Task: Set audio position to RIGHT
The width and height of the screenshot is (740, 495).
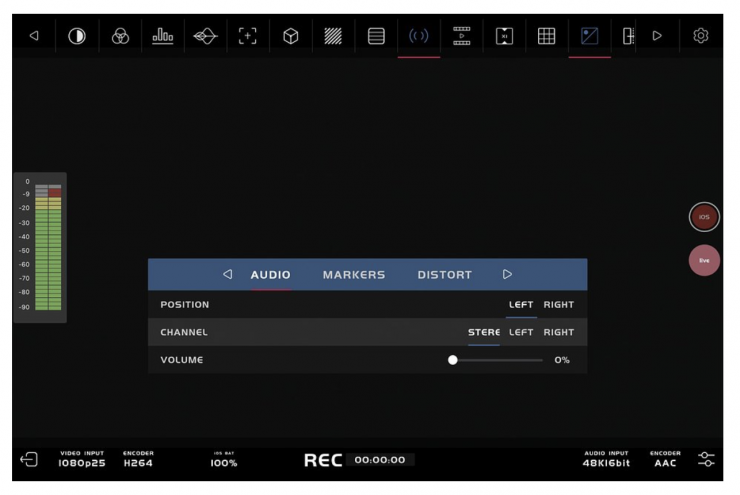Action: pyautogui.click(x=558, y=304)
